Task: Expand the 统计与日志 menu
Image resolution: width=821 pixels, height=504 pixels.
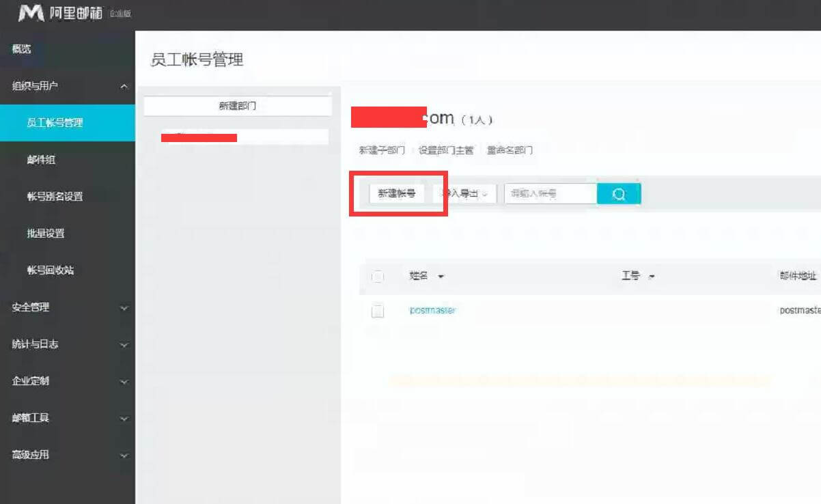Action: pyautogui.click(x=124, y=345)
